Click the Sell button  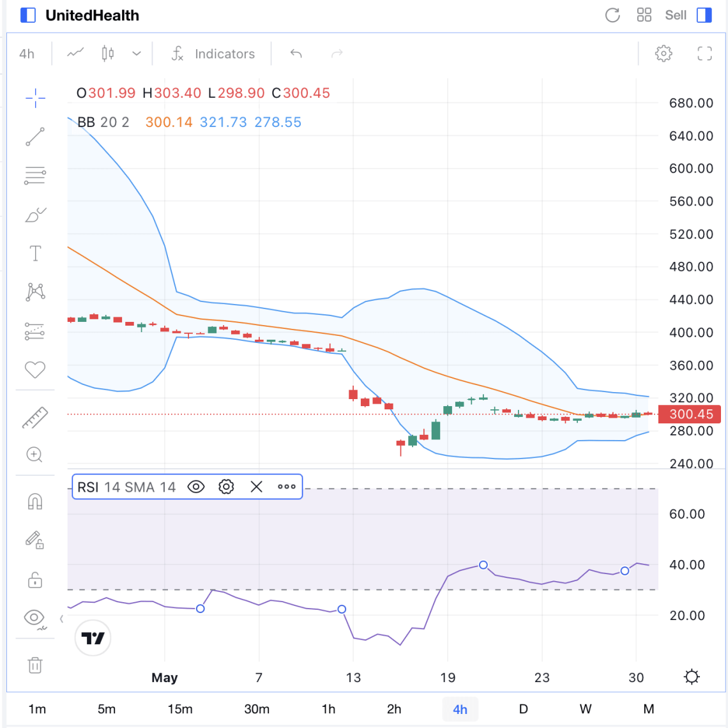point(676,15)
